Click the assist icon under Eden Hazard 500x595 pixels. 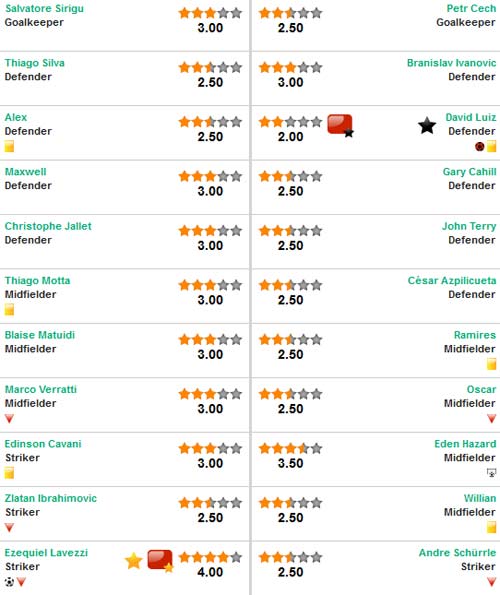point(491,472)
